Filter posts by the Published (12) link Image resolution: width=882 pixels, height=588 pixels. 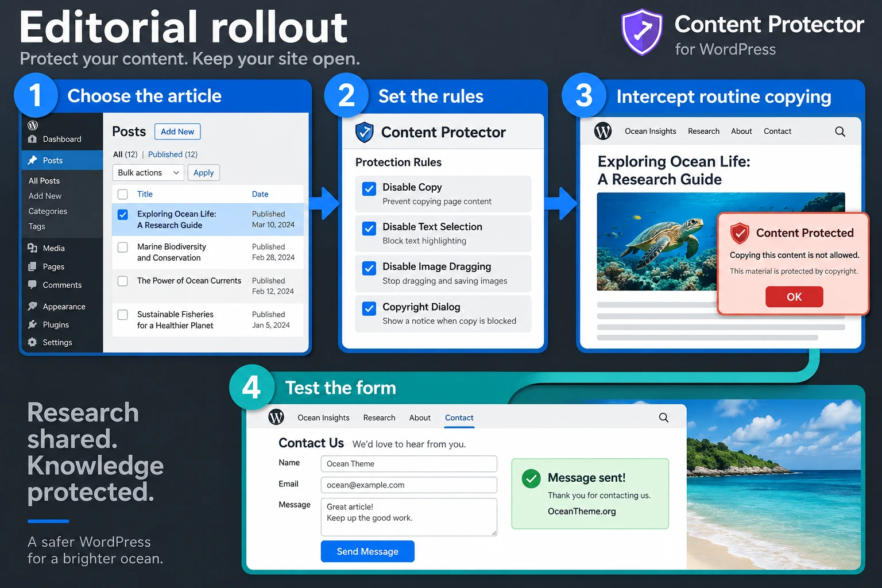(173, 154)
